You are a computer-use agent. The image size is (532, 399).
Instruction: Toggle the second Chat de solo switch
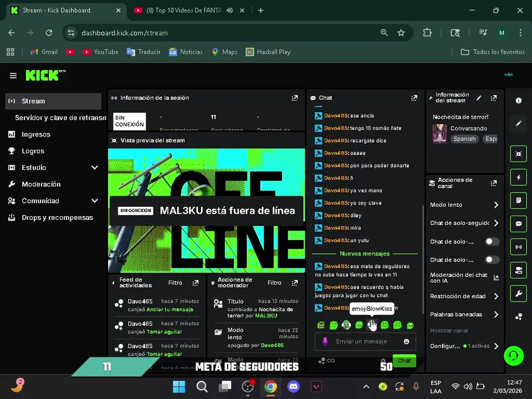coord(492,260)
